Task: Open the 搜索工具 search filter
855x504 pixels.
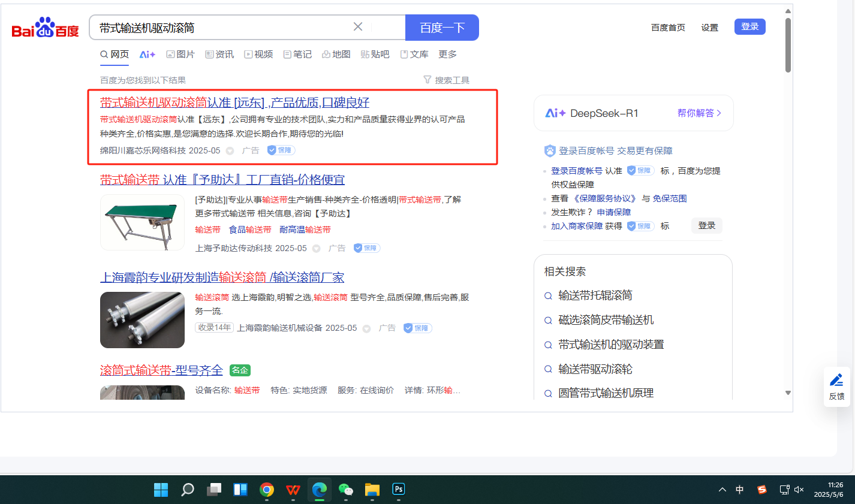Action: pos(447,80)
